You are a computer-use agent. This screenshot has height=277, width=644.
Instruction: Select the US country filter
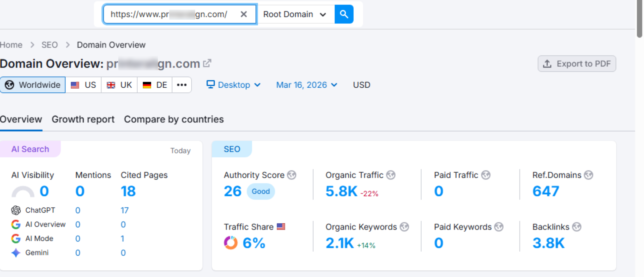83,85
